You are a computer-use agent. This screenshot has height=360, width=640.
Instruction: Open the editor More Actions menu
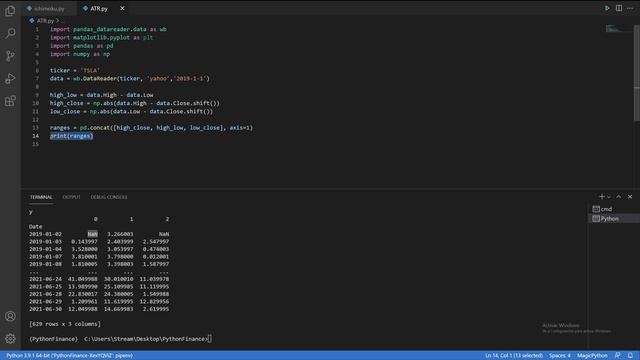(x=630, y=8)
